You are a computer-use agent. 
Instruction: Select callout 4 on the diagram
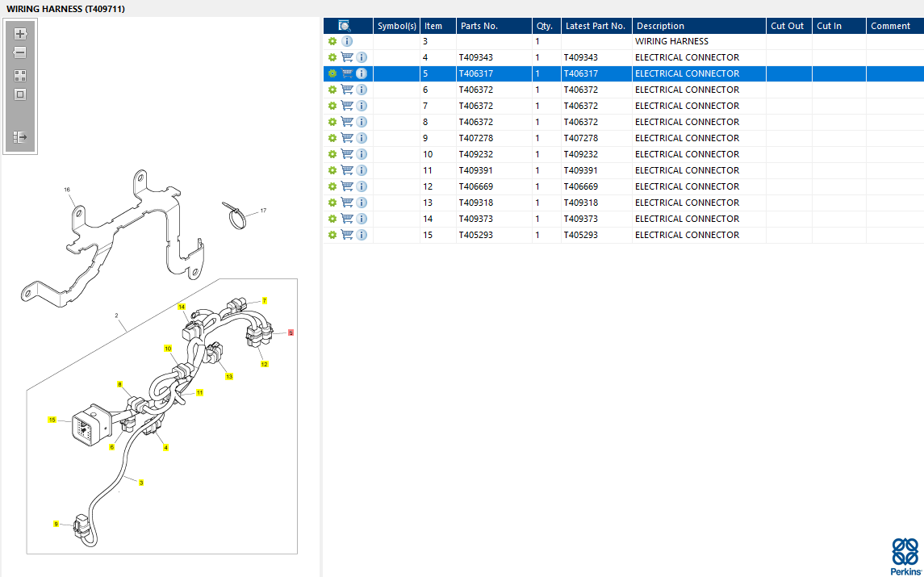point(165,448)
